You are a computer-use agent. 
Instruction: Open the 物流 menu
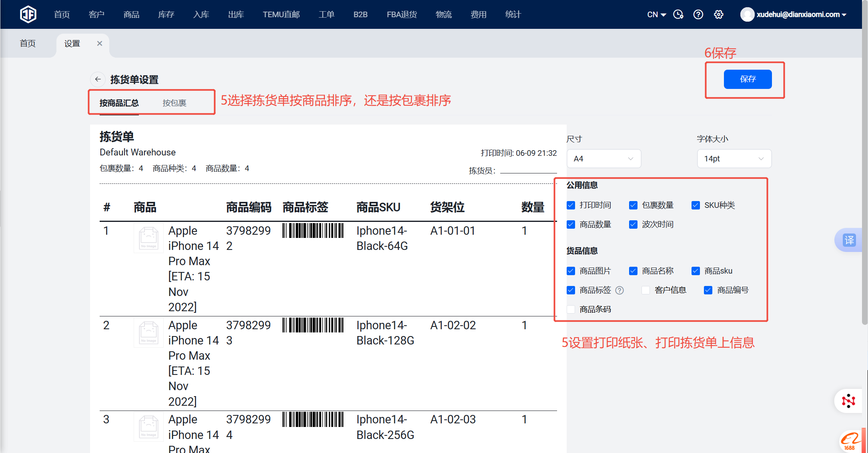[x=444, y=14]
